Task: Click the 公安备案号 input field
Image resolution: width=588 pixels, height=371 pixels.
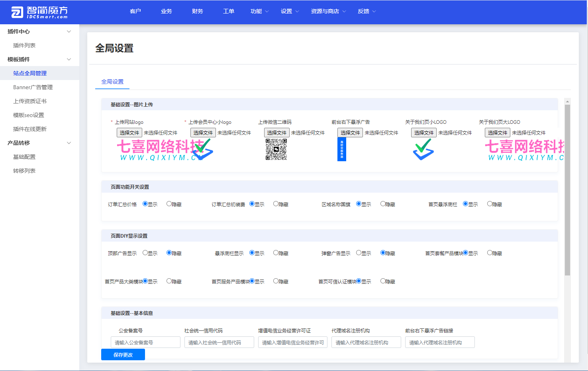Action: 145,342
